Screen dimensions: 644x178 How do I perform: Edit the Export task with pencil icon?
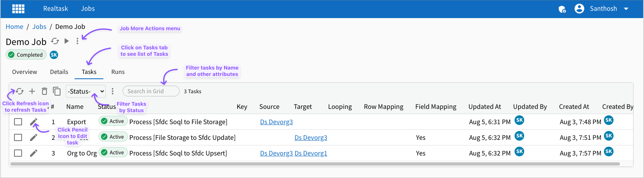[34, 122]
